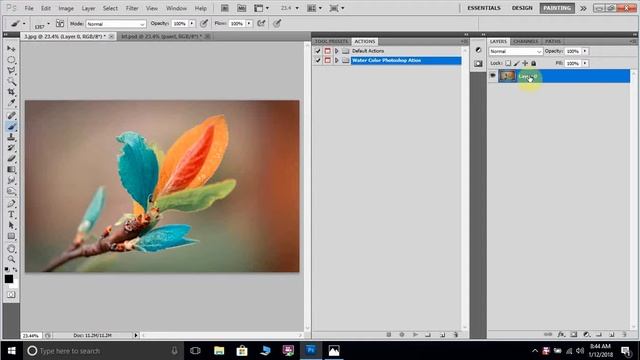Expand the Default Actions set
Image resolution: width=640 pixels, height=360 pixels.
tap(337, 51)
